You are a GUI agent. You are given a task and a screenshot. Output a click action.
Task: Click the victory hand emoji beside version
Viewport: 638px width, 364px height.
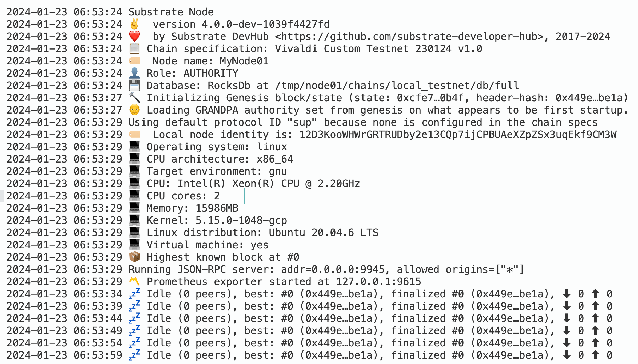click(x=134, y=24)
